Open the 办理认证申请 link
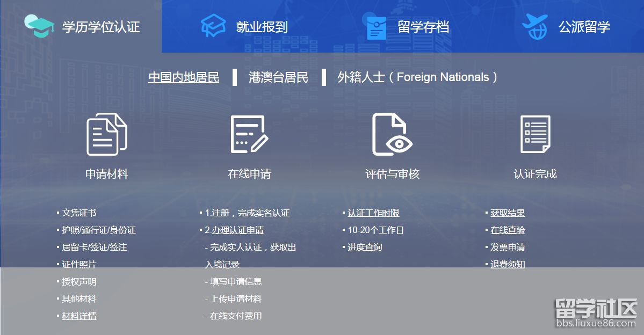This screenshot has height=335, width=644. click(237, 230)
